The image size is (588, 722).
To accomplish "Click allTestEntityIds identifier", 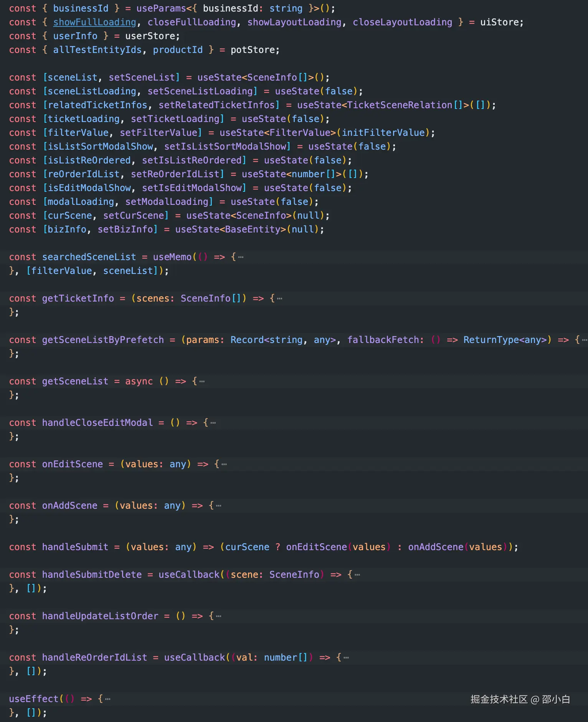I will click(97, 50).
